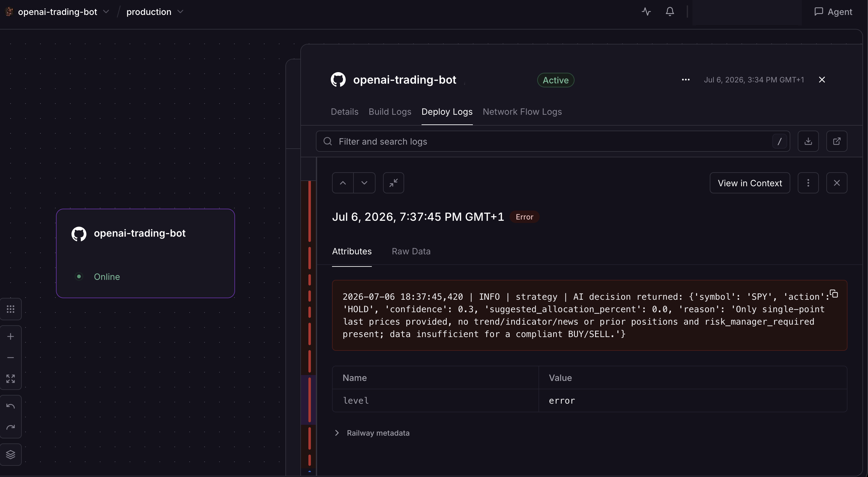Viewport: 868px width, 477px height.
Task: Switch to the Raw Data tab
Action: point(411,252)
